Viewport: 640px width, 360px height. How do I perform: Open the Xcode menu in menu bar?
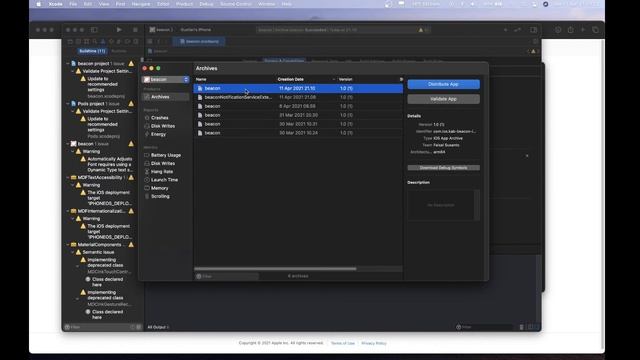tap(56, 4)
